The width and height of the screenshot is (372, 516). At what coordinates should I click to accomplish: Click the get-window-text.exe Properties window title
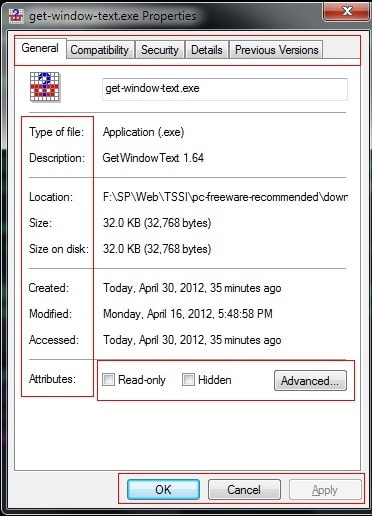(x=113, y=16)
